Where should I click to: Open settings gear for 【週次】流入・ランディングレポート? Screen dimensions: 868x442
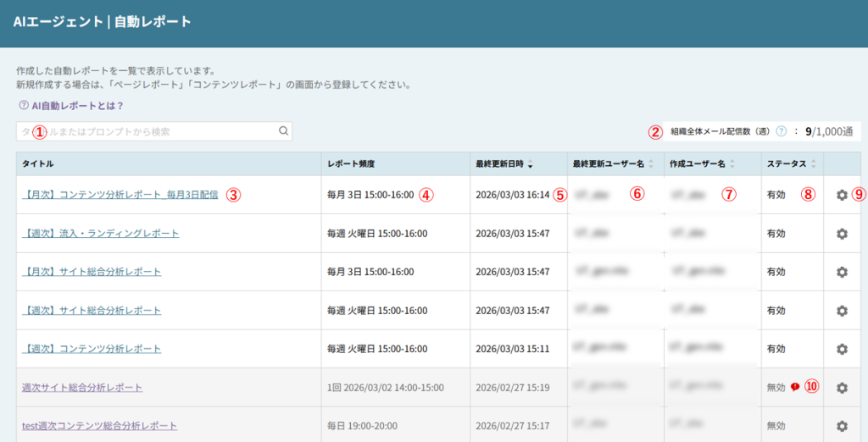point(841,234)
